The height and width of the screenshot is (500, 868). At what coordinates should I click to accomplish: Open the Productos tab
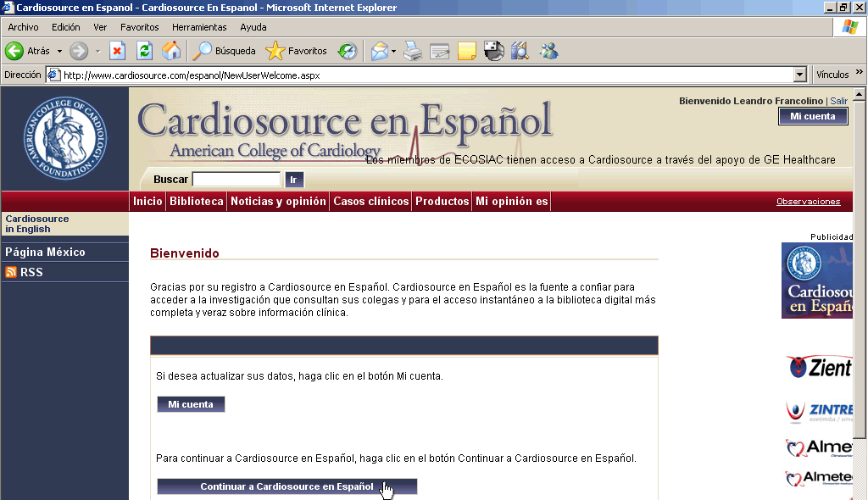click(x=442, y=201)
